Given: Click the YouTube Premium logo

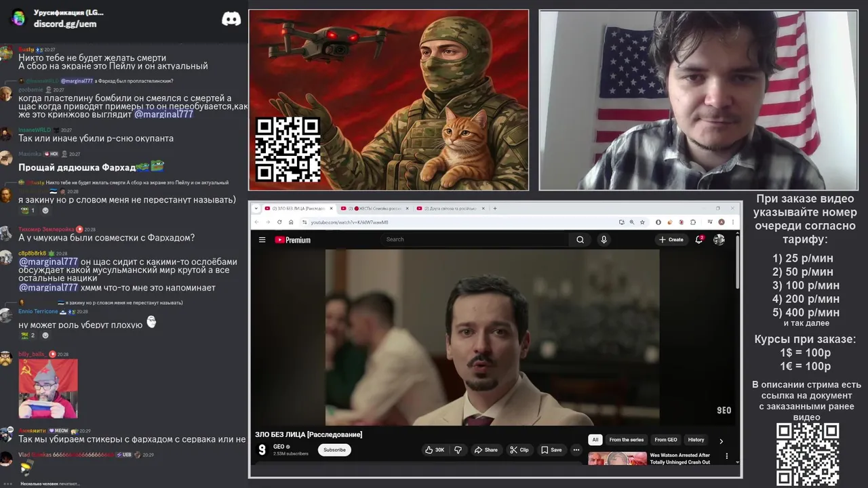Looking at the screenshot, I should coord(292,239).
